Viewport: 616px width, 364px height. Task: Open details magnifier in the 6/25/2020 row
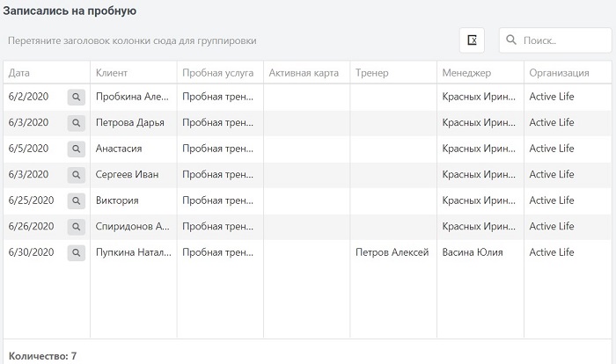(77, 200)
